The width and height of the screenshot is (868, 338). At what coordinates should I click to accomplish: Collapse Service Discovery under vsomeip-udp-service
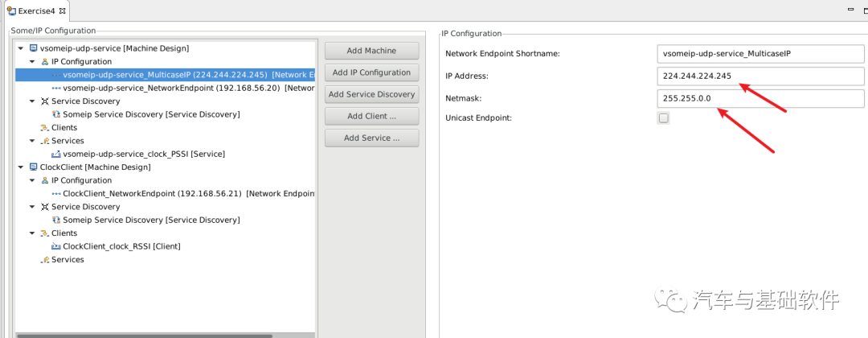pyautogui.click(x=32, y=101)
